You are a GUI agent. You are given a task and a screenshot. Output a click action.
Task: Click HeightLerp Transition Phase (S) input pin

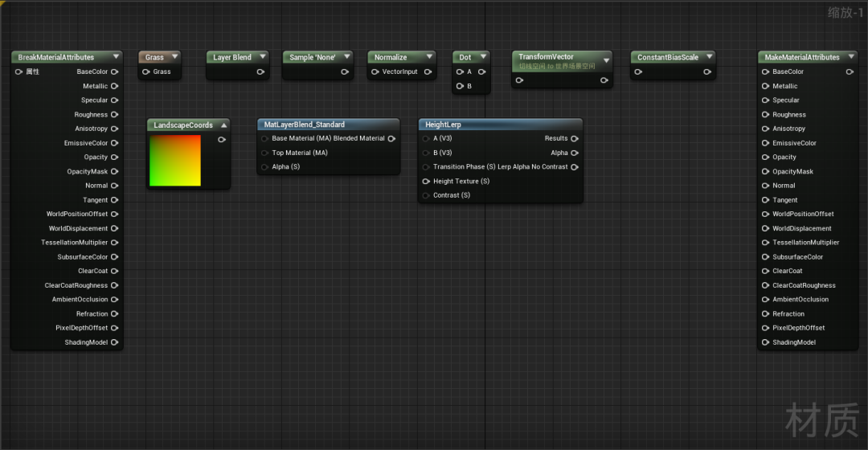pyautogui.click(x=426, y=166)
